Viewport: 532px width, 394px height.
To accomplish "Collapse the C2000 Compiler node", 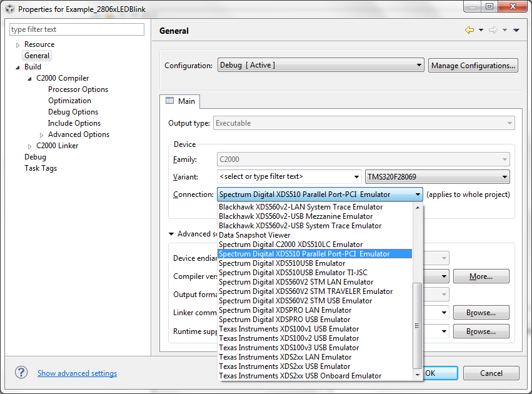I will (29, 79).
